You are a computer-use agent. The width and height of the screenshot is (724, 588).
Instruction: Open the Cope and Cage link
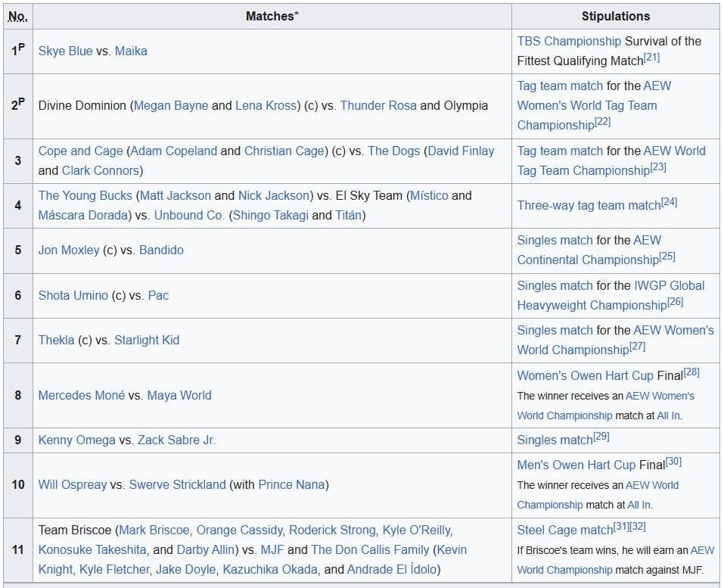[x=80, y=151]
